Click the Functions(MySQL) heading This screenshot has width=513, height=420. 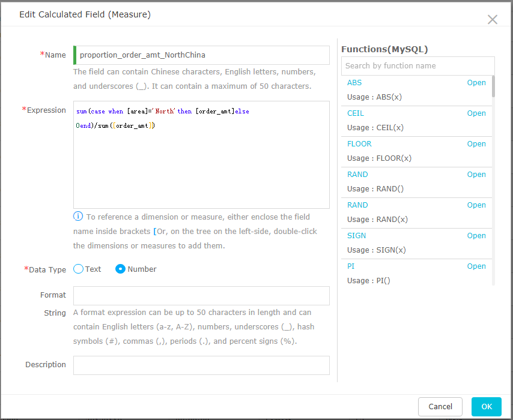[384, 49]
